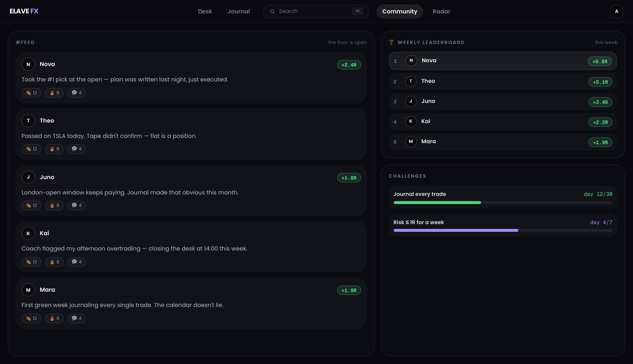Click Kai's avatar in the feed
633x364 pixels.
pyautogui.click(x=28, y=233)
